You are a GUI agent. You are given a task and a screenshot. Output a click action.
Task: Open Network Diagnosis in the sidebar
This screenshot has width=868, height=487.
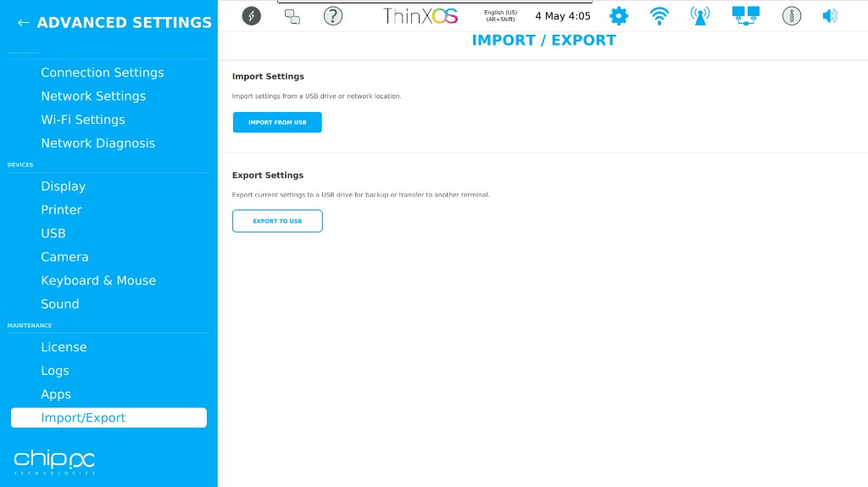coord(98,143)
